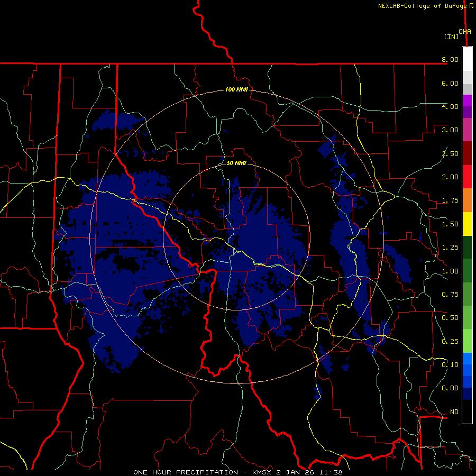Pick the bright red swatch above 2.00
The height and width of the screenshot is (476, 476).
[x=467, y=177]
